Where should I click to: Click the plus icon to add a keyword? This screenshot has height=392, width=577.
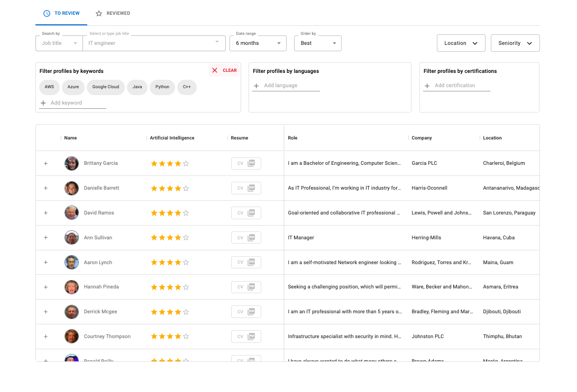43,103
